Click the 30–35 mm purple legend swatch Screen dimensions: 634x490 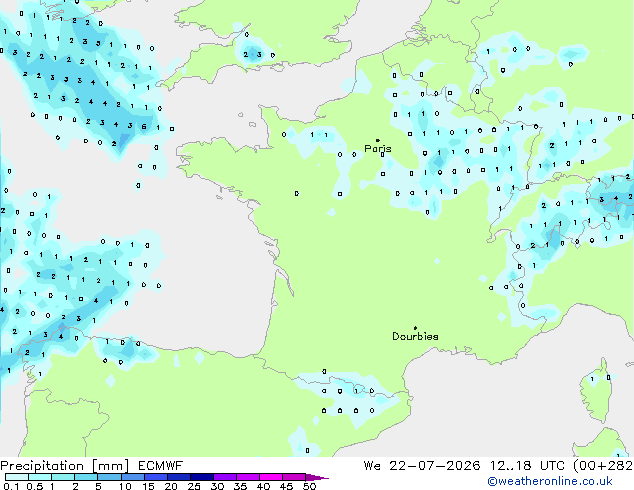point(225,477)
